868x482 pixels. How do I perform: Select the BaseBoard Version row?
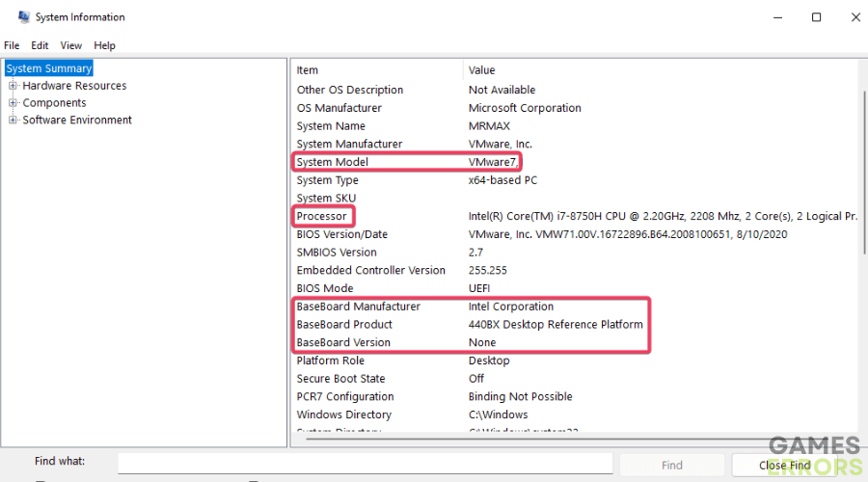coord(576,342)
